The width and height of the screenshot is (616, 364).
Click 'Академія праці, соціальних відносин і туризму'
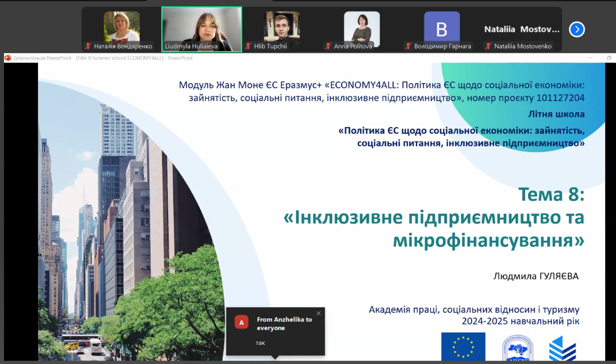474,310
